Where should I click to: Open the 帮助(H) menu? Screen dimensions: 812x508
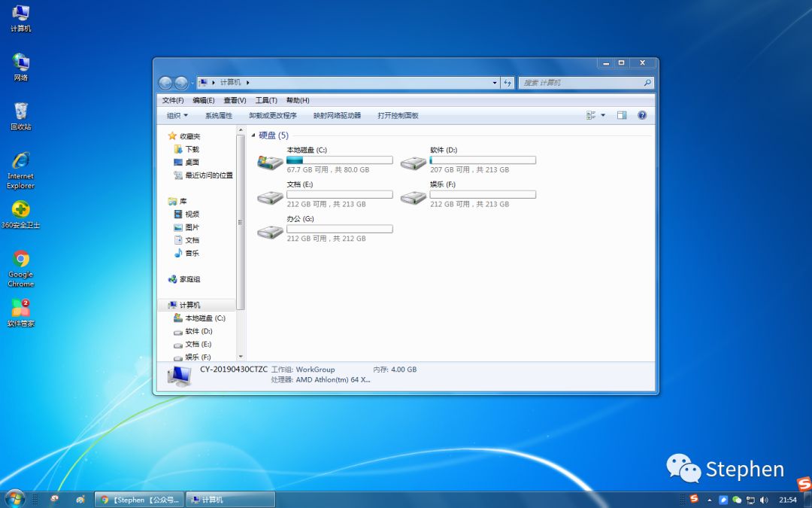(x=298, y=100)
